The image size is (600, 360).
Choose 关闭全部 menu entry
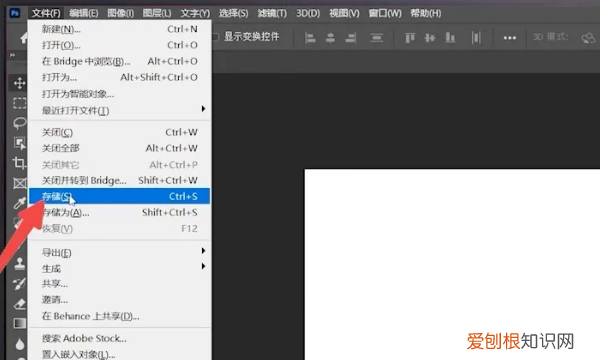[120, 148]
